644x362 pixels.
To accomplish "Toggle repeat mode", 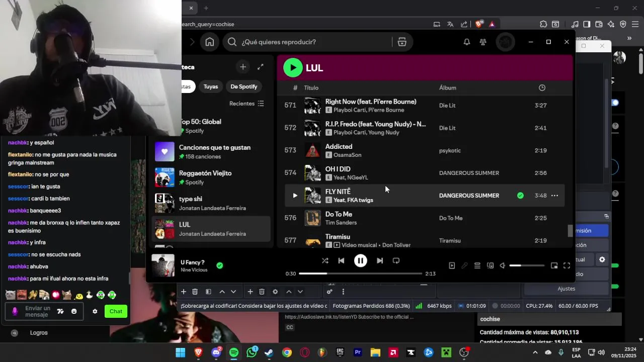I will (396, 260).
